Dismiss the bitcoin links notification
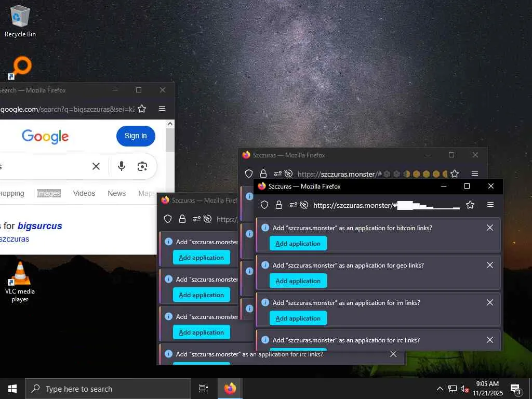This screenshot has height=399, width=532. coord(490,228)
